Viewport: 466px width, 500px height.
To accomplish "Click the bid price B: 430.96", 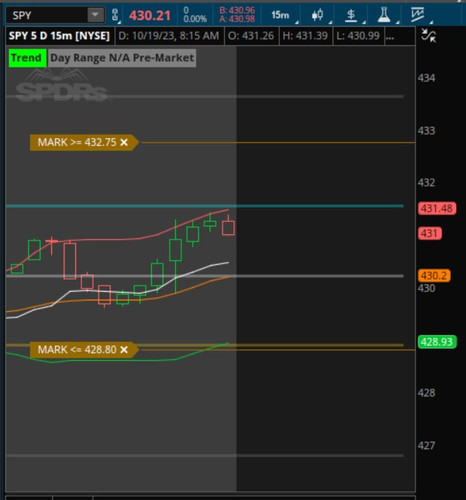I will tap(237, 11).
